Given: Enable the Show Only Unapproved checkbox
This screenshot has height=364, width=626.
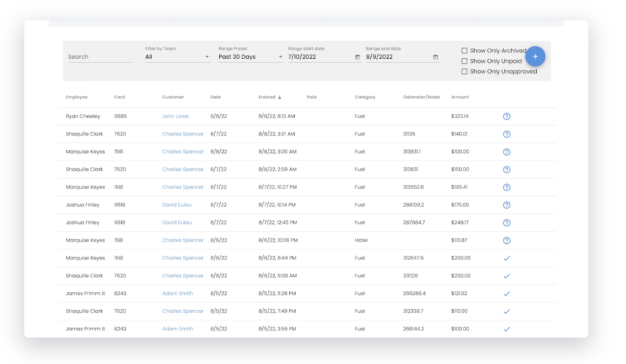Looking at the screenshot, I should 464,71.
